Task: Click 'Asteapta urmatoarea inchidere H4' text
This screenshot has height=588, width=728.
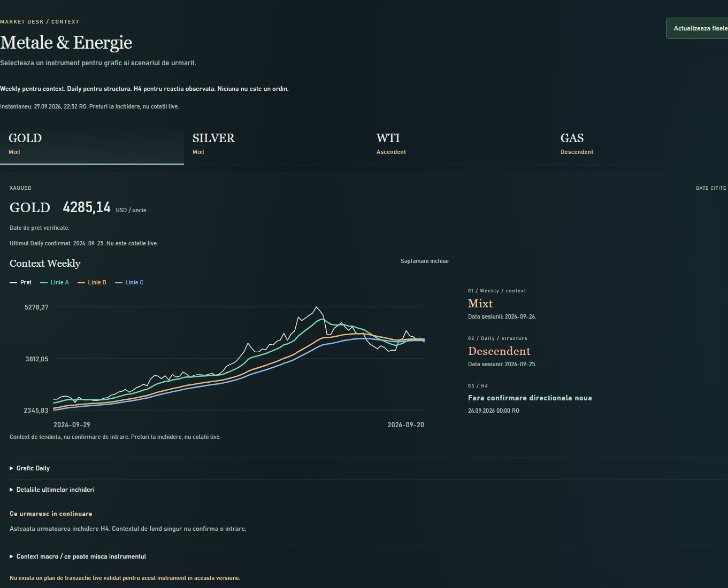Action: pyautogui.click(x=128, y=529)
